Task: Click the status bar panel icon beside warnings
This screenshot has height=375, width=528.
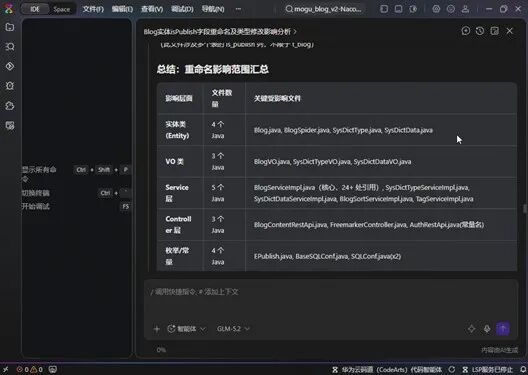Action: pos(53,370)
